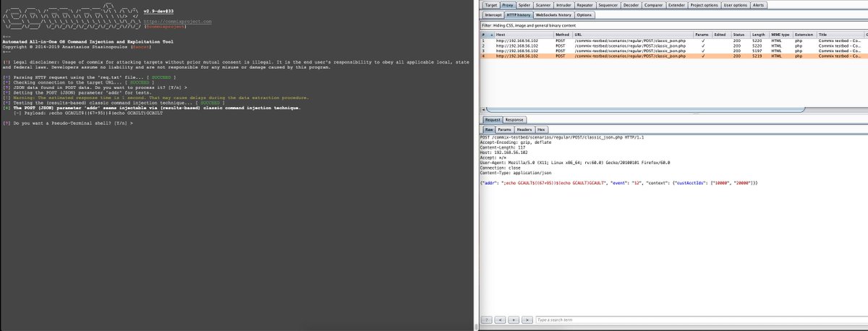Click the plus search options button
Viewport: 868px width, 331px height.
click(514, 319)
